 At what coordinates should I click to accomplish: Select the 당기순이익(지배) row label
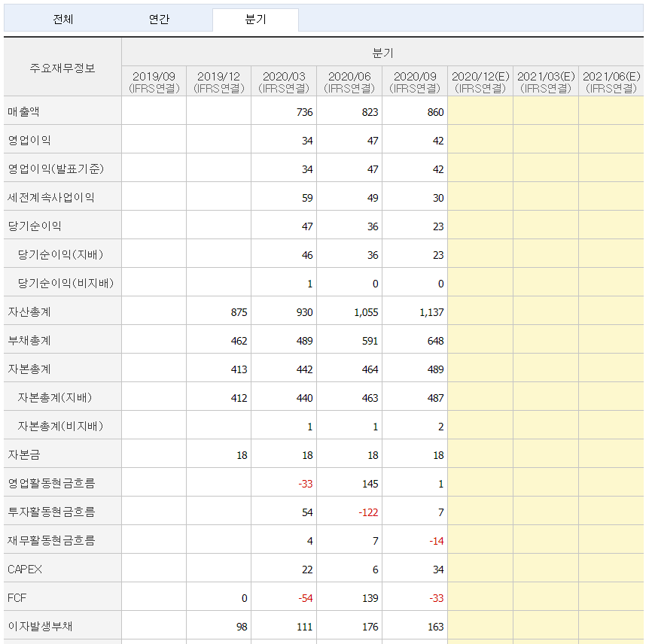[60, 255]
